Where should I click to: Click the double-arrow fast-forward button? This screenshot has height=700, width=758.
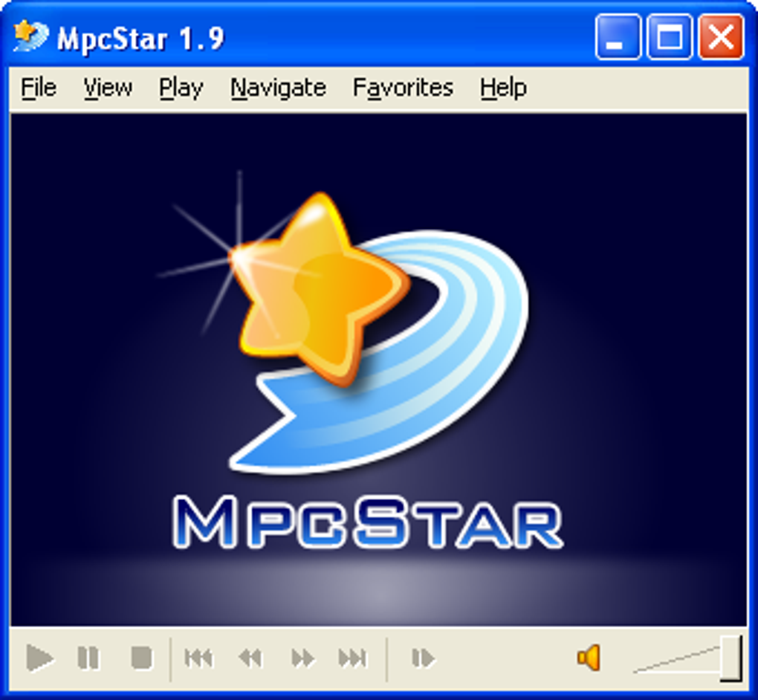[303, 658]
